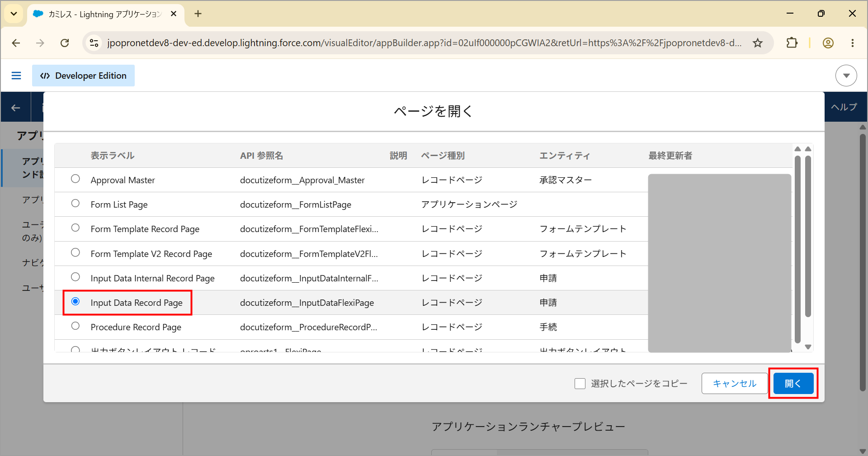This screenshot has height=456, width=868.
Task: Select the Form List Page radio button
Action: click(75, 203)
